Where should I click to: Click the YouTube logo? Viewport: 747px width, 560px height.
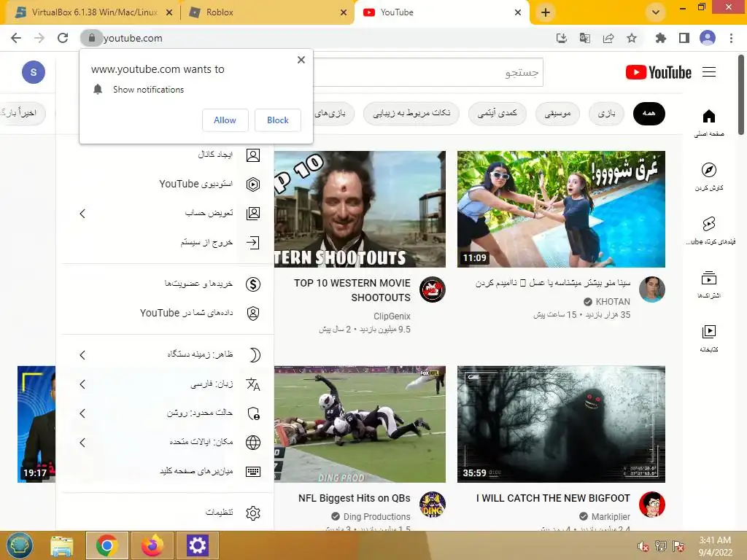659,72
